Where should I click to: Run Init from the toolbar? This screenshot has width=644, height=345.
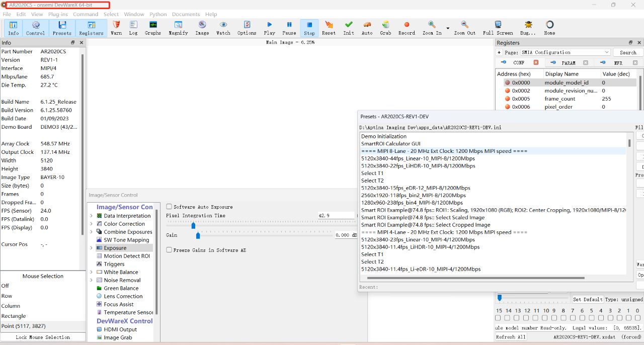click(x=349, y=28)
